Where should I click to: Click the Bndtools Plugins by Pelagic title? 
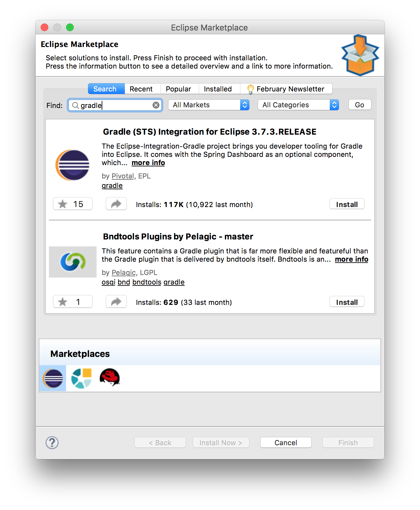(x=178, y=237)
